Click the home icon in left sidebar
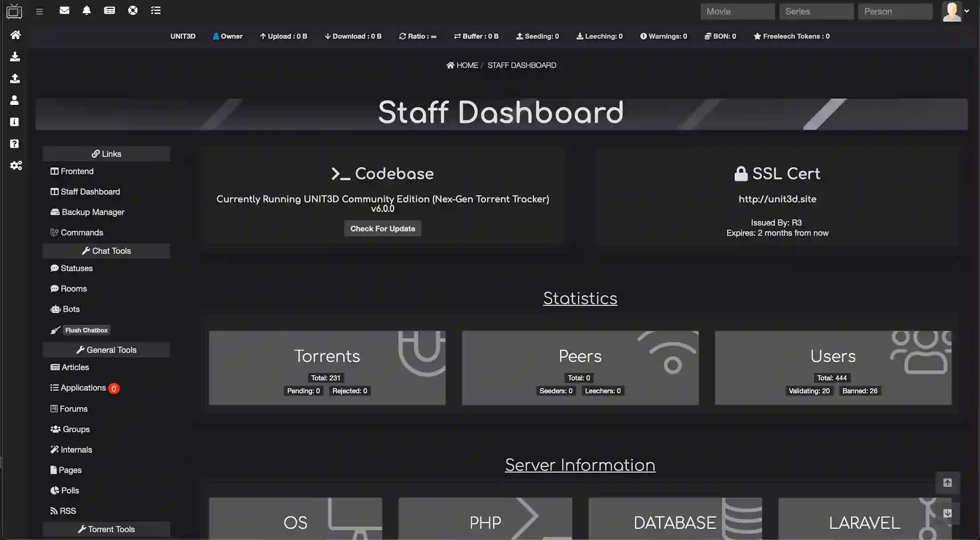This screenshot has height=540, width=980. coord(15,35)
